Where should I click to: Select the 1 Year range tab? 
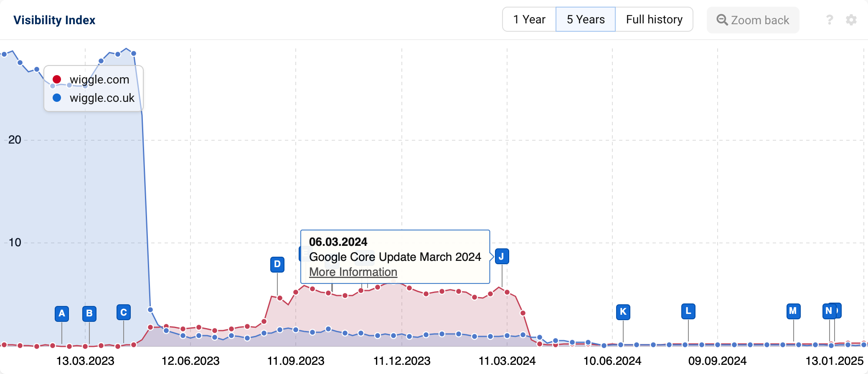[529, 19]
